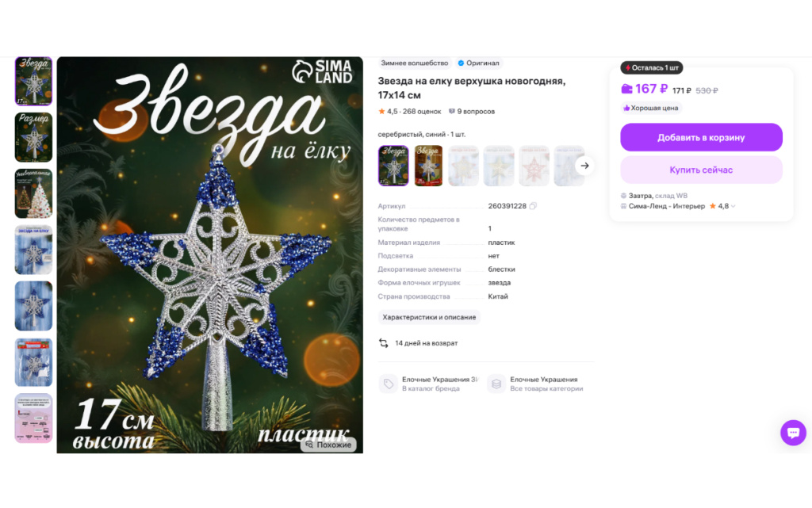Copy the article number with copy icon
This screenshot has width=812, height=508.
coord(533,206)
